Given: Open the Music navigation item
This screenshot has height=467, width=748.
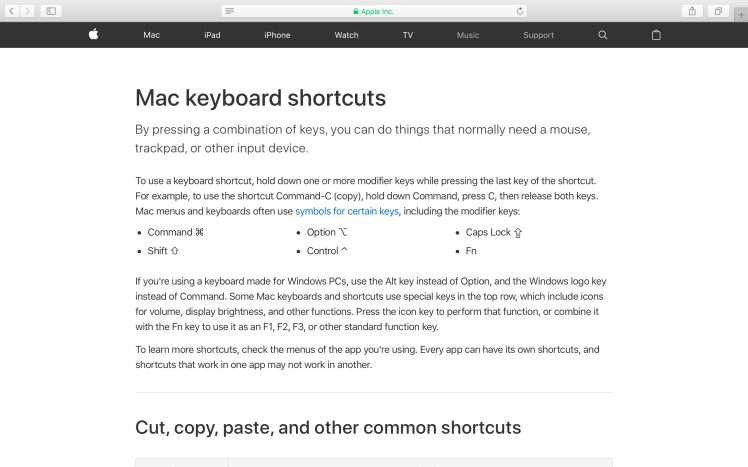Looking at the screenshot, I should pos(468,35).
